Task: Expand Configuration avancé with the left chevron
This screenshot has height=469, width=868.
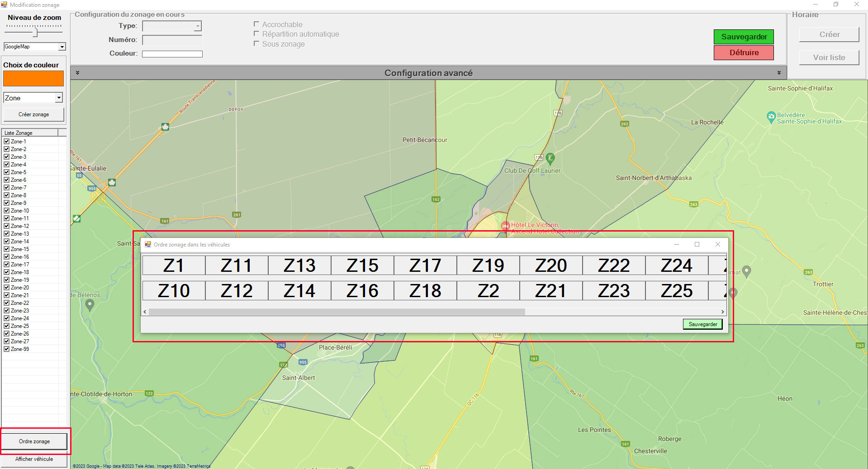Action: (x=77, y=73)
